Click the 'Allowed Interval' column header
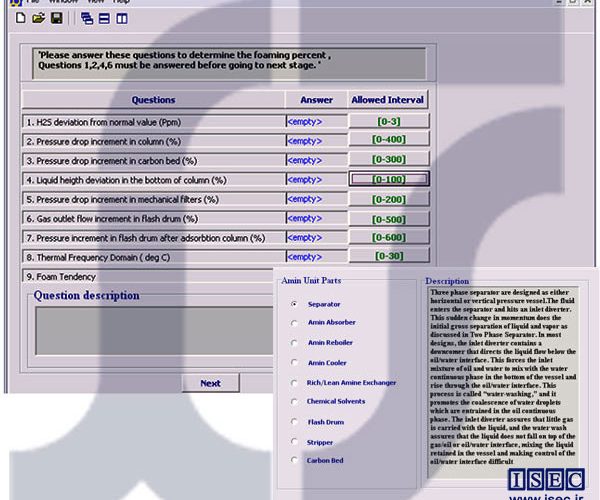The height and width of the screenshot is (500, 600). point(388,100)
